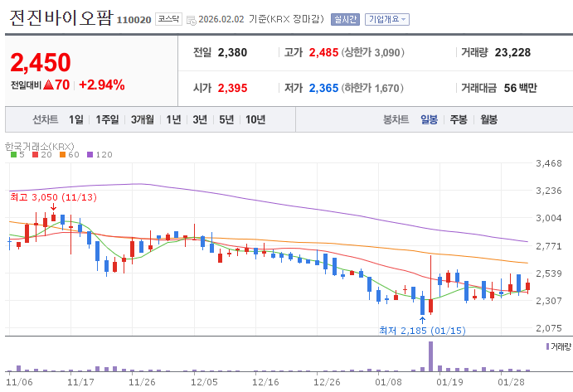Click the stock name 전진바이오팜
Screen dimensions: 573x392
pos(61,18)
